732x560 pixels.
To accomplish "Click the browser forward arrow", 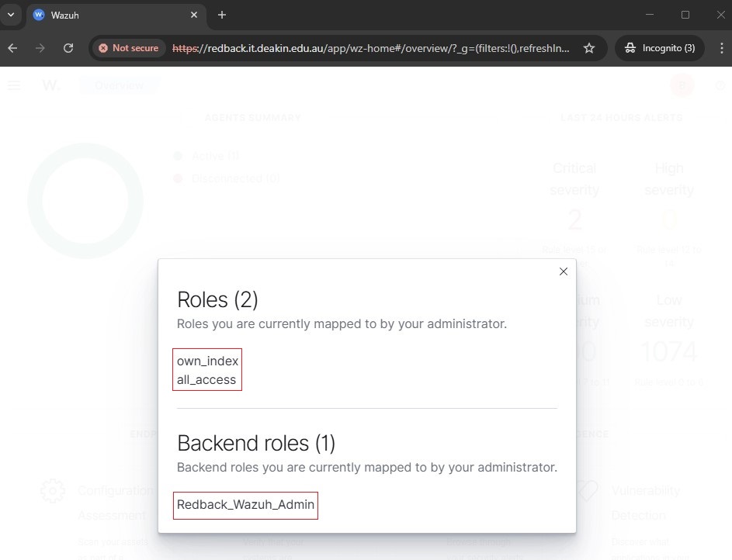I will coord(40,48).
